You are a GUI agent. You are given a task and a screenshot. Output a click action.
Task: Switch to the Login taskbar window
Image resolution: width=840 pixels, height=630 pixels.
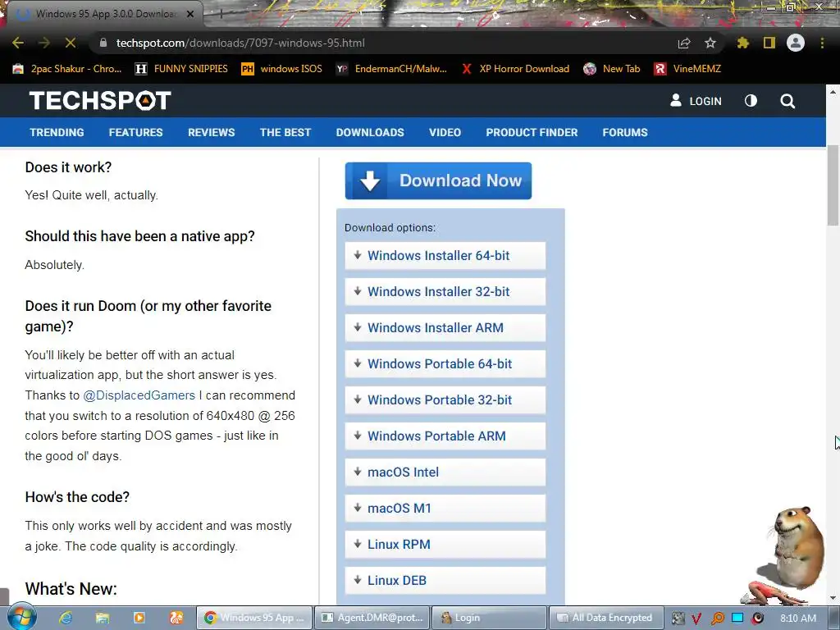(489, 618)
